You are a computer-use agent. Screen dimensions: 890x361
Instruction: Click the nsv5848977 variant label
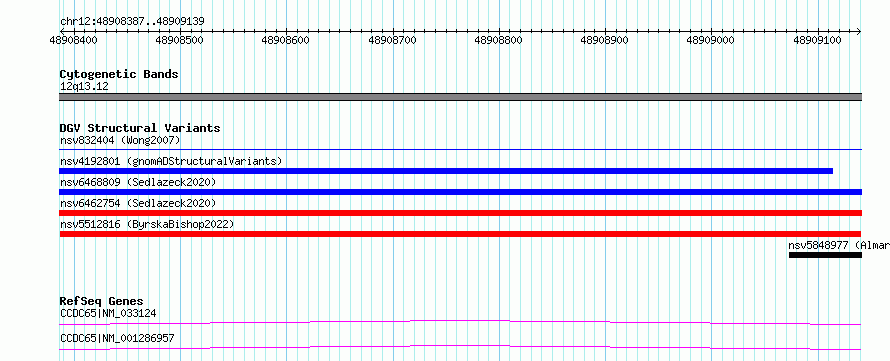(x=839, y=245)
